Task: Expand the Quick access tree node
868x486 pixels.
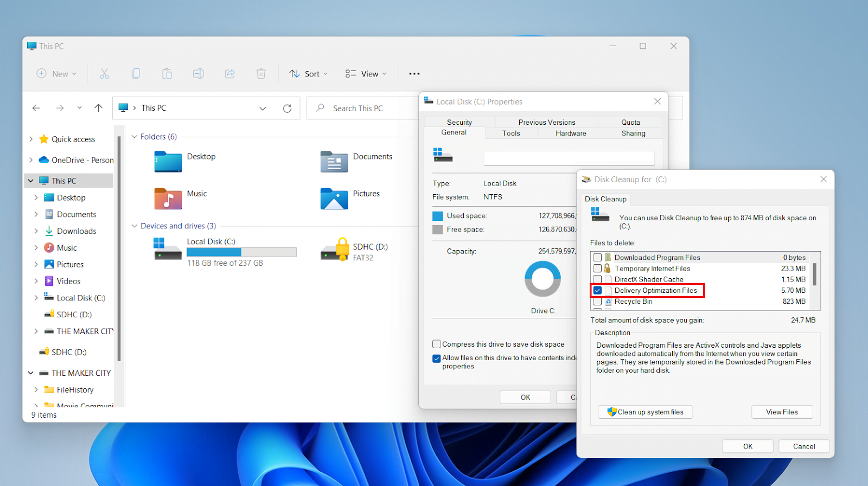Action: click(x=31, y=139)
